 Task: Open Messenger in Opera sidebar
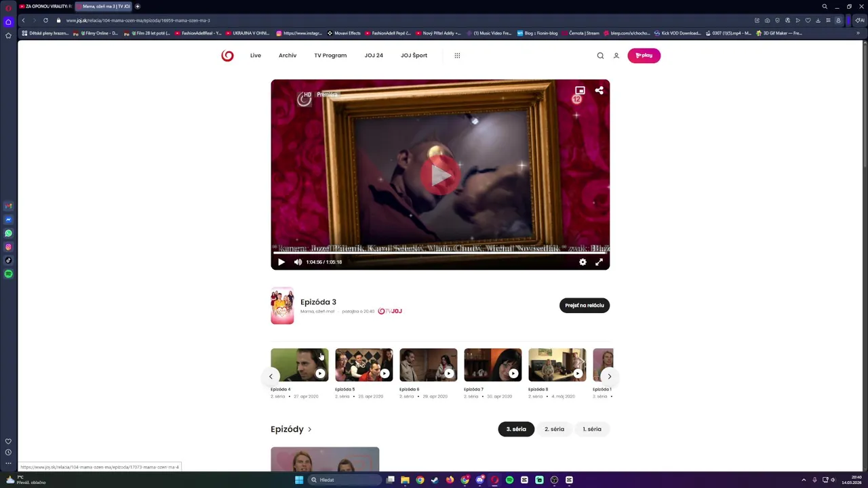tap(8, 220)
